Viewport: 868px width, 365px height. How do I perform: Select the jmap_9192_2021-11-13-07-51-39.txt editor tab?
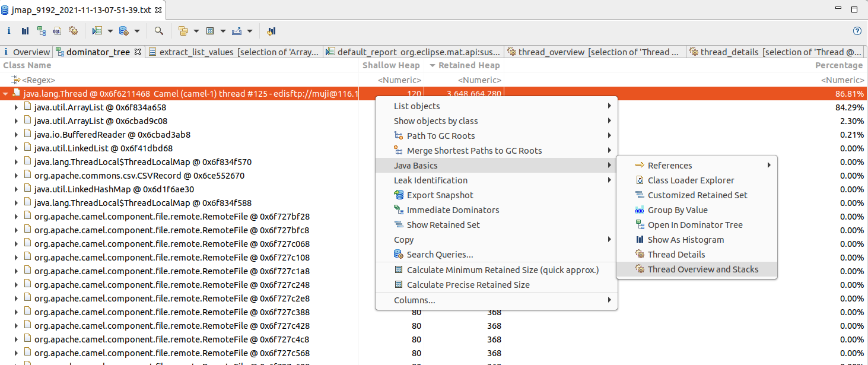81,9
